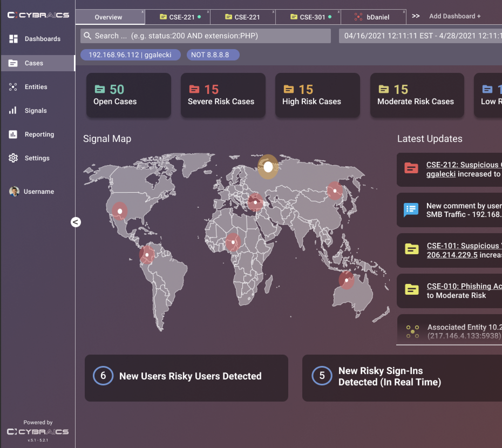Click the Cybraics logo at top
The image size is (502, 448).
(x=38, y=15)
